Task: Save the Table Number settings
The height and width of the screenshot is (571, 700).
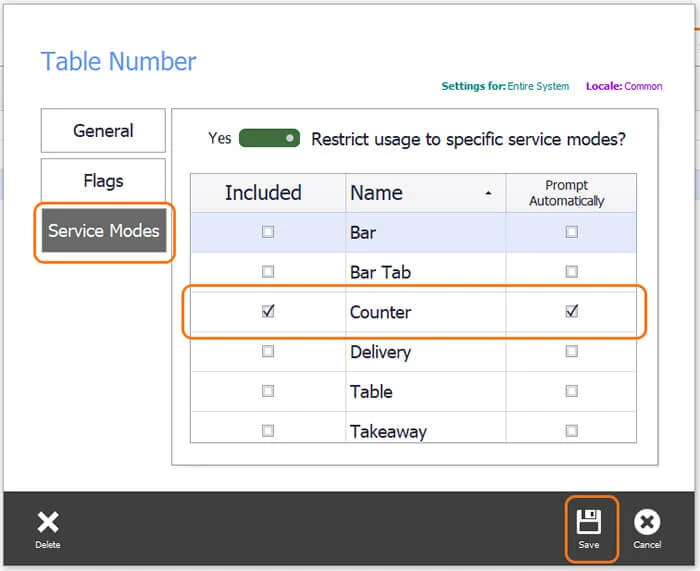Action: click(x=589, y=529)
